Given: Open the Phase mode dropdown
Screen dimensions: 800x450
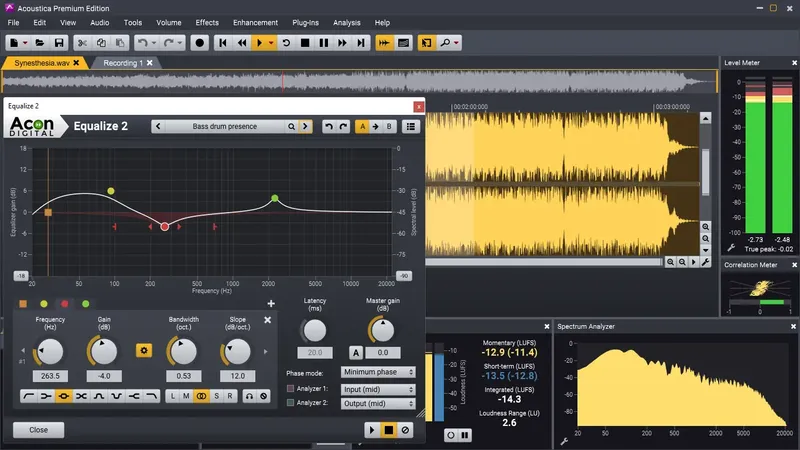Looking at the screenshot, I should click(378, 372).
